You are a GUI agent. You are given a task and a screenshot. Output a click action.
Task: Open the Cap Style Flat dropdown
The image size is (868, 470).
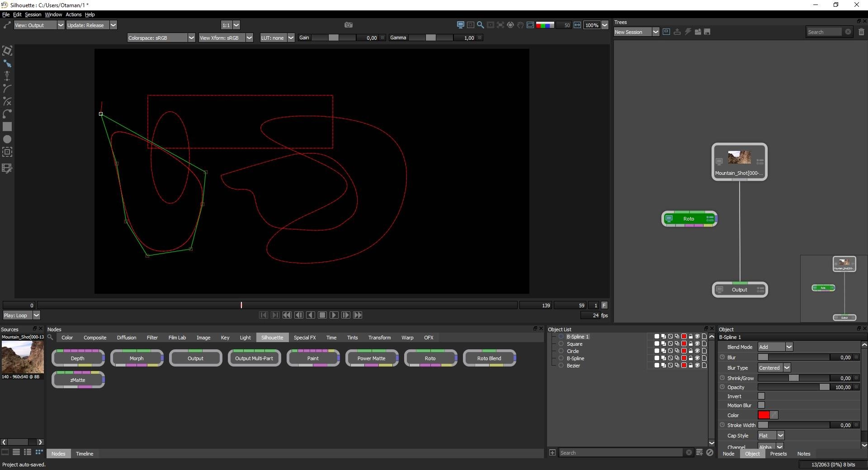point(771,435)
